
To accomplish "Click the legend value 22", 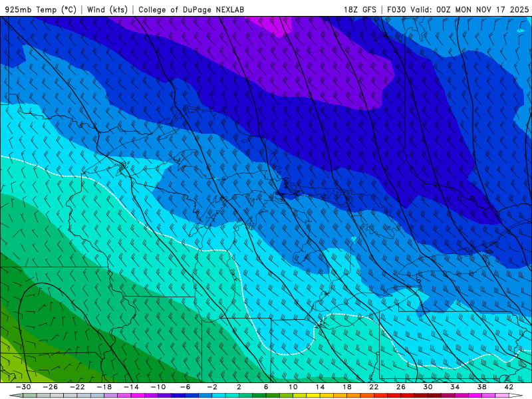I will 374,387.
